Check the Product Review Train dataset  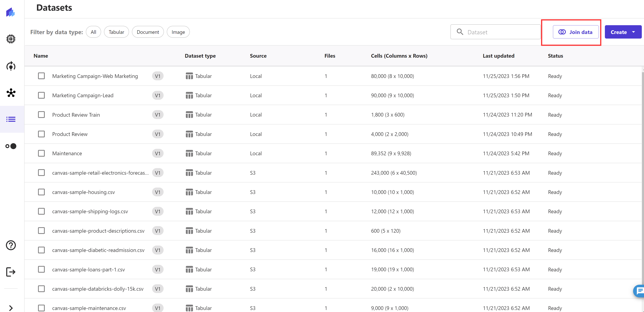(x=41, y=114)
